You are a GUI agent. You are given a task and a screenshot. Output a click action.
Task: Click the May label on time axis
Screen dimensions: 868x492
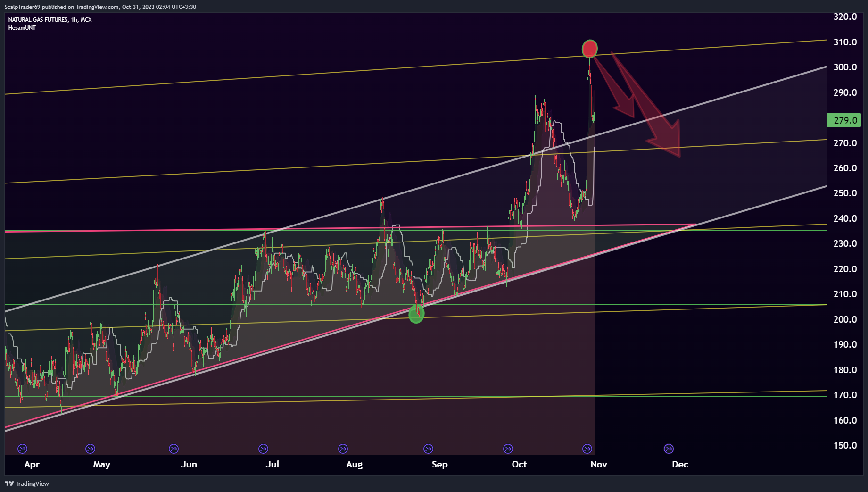(x=101, y=465)
